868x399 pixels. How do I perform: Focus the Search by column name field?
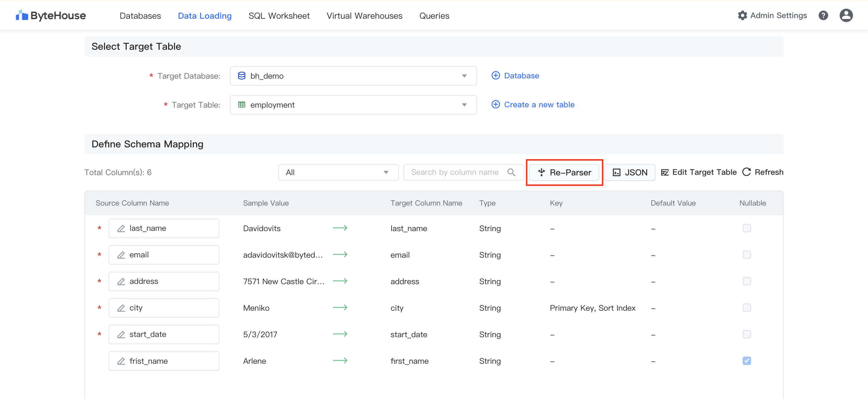click(x=455, y=172)
